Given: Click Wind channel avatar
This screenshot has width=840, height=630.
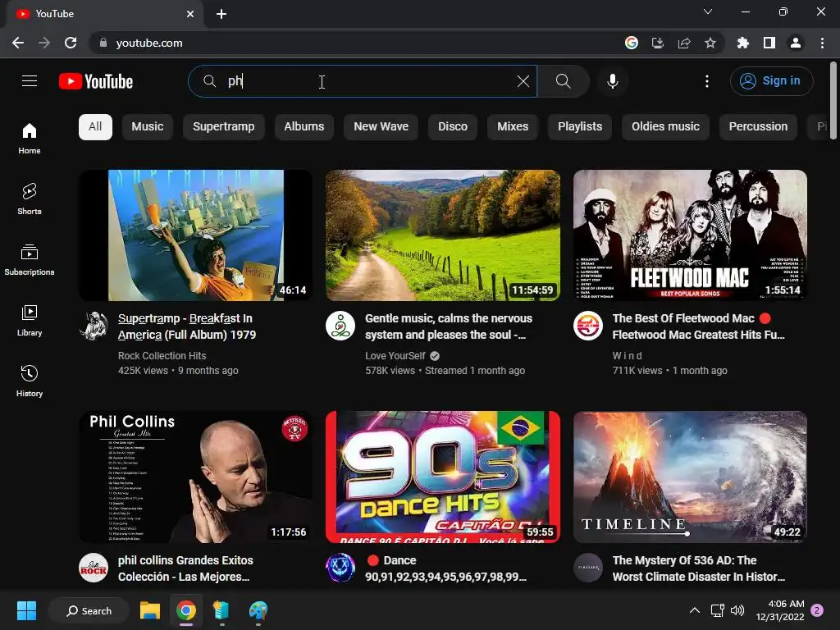Looking at the screenshot, I should click(588, 326).
